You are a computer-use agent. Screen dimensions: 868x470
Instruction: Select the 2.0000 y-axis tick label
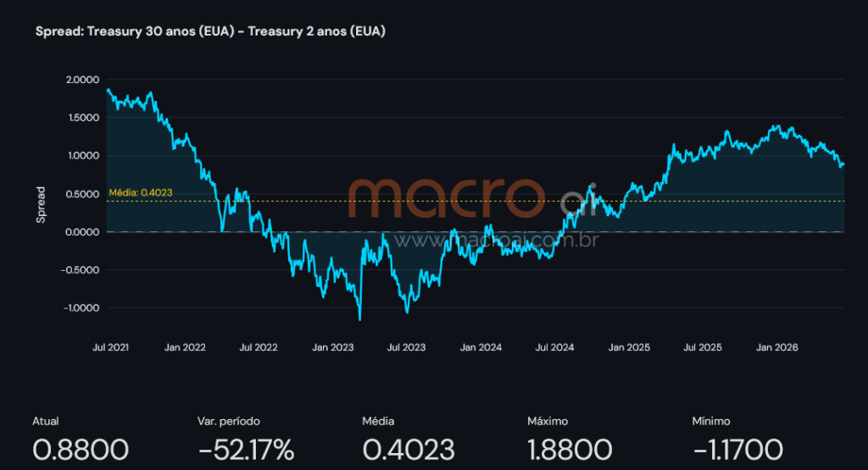pyautogui.click(x=83, y=80)
